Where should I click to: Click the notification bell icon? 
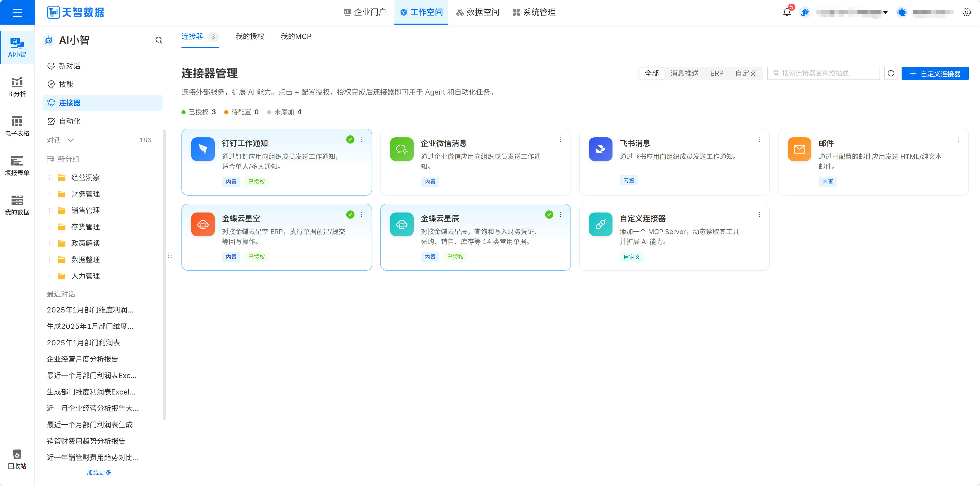tap(787, 12)
